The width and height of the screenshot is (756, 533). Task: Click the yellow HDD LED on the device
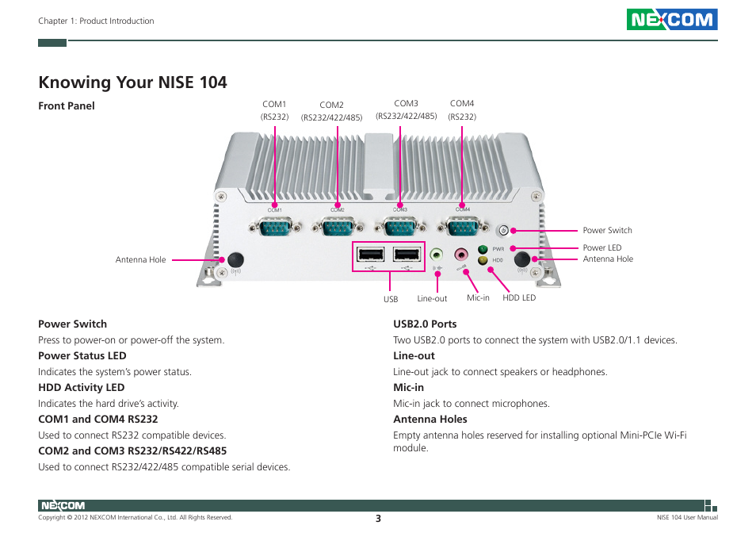coord(482,260)
